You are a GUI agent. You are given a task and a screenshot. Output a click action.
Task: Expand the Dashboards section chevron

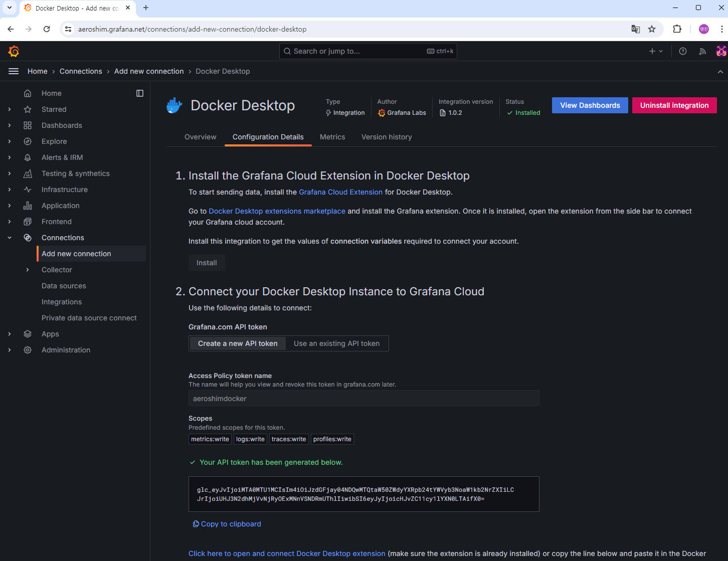pos(10,125)
